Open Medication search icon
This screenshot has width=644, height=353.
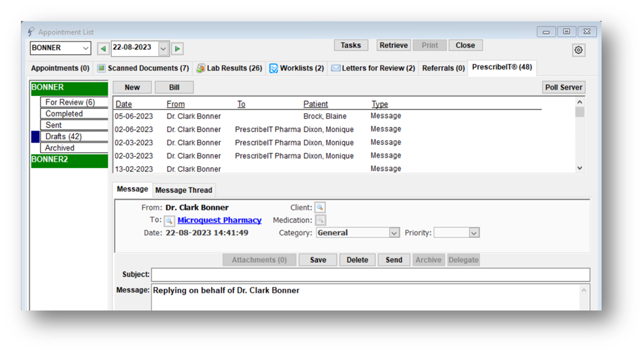click(x=320, y=220)
